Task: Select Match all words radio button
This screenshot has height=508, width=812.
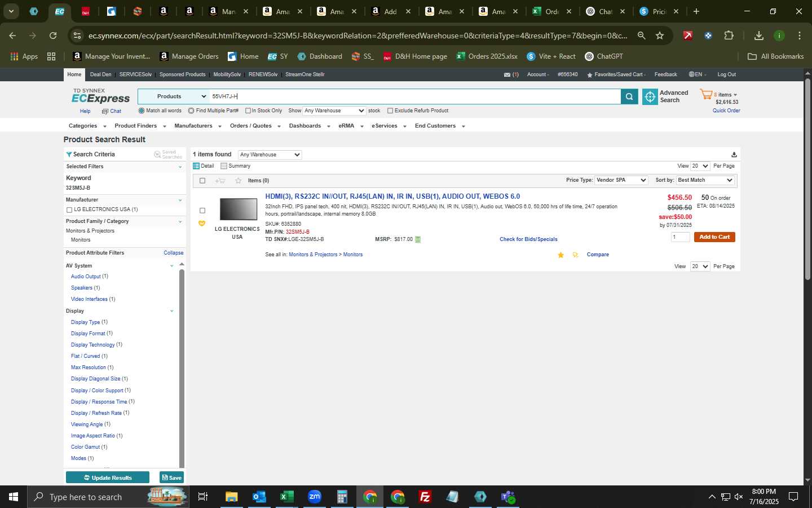Action: coord(142,111)
